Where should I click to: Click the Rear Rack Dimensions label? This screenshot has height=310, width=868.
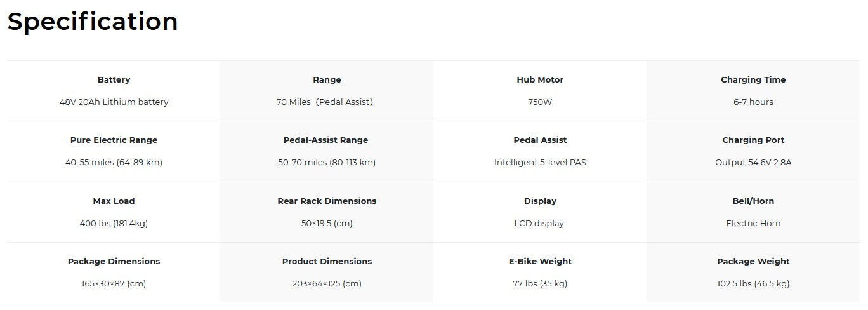click(327, 201)
